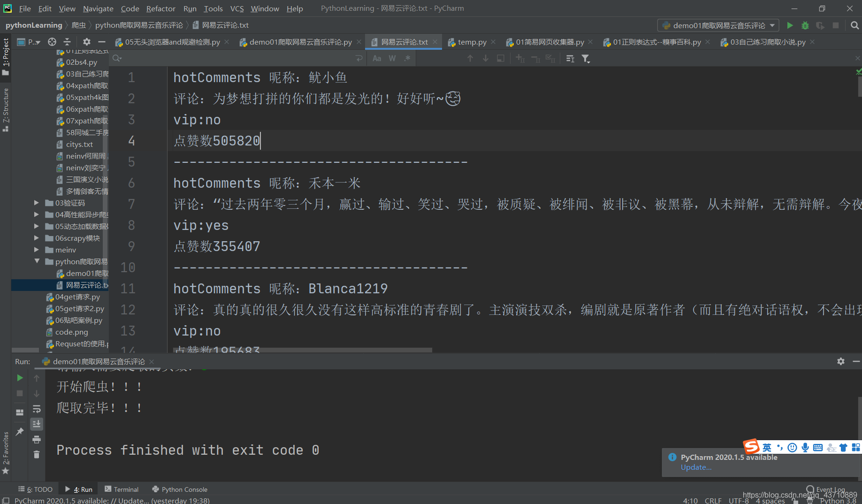Screen dimensions: 862x504
Task: Click Python 3.8 interpreter in status bar
Action: pyautogui.click(x=838, y=501)
